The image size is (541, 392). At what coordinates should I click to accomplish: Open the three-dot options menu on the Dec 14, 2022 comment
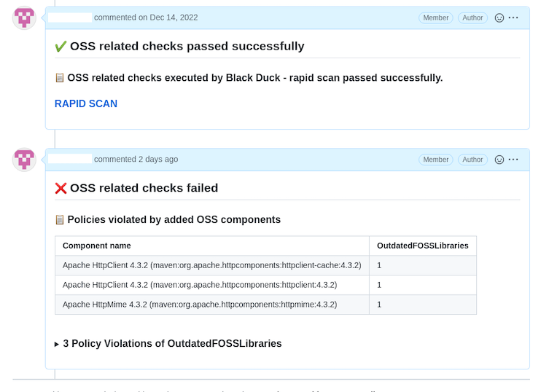click(x=513, y=17)
